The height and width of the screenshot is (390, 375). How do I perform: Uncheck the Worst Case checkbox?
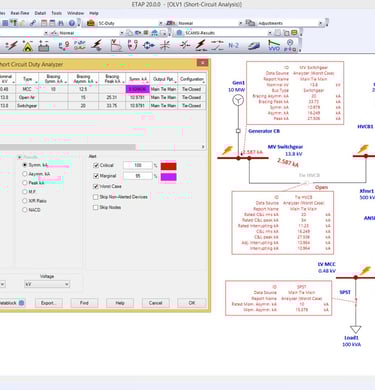pos(96,186)
